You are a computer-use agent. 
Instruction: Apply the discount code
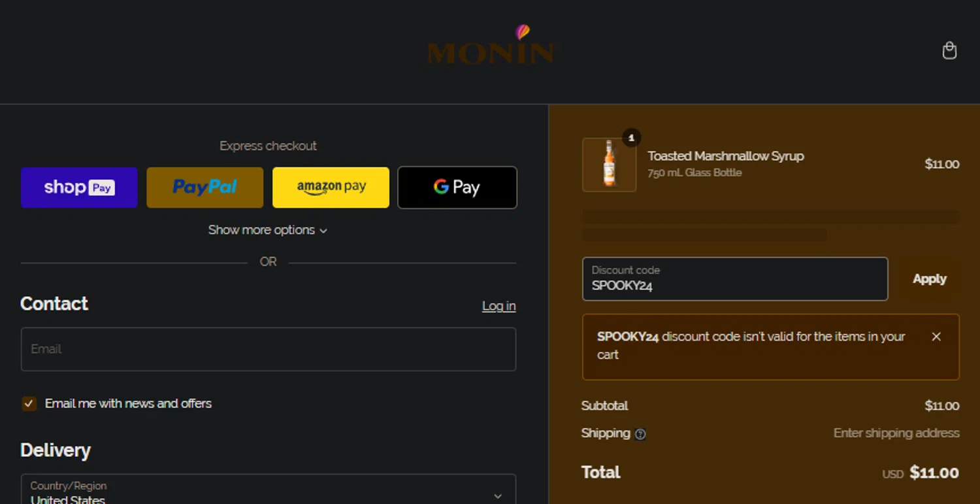(x=929, y=279)
